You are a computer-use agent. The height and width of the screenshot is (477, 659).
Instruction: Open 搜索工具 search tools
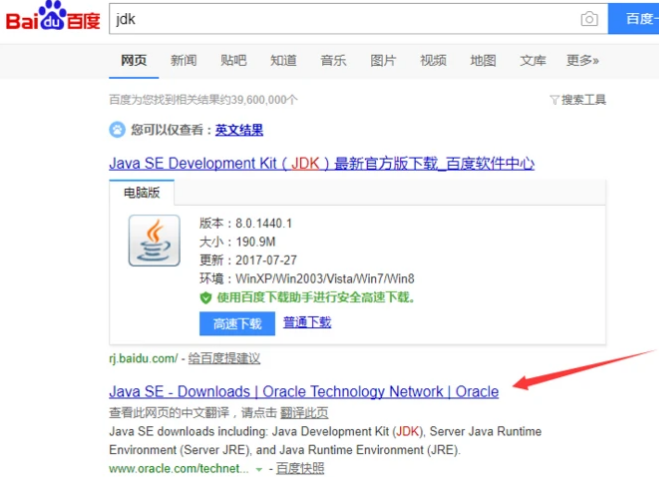pyautogui.click(x=584, y=100)
